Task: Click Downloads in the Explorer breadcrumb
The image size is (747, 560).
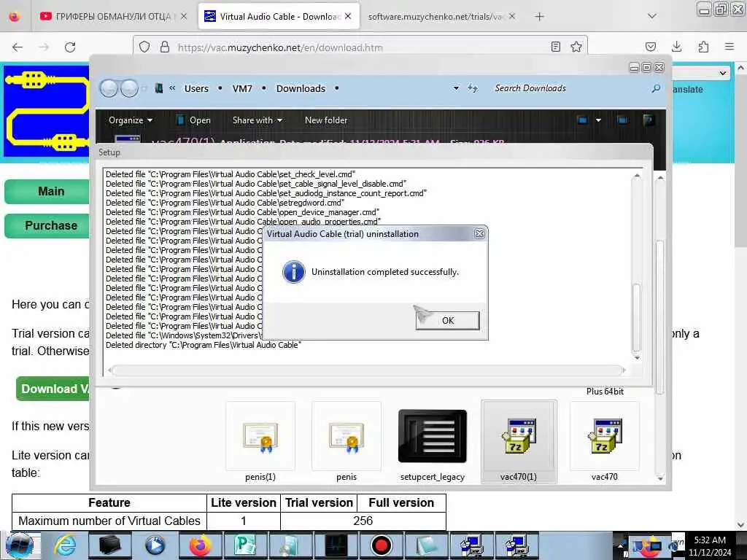Action: (x=301, y=88)
